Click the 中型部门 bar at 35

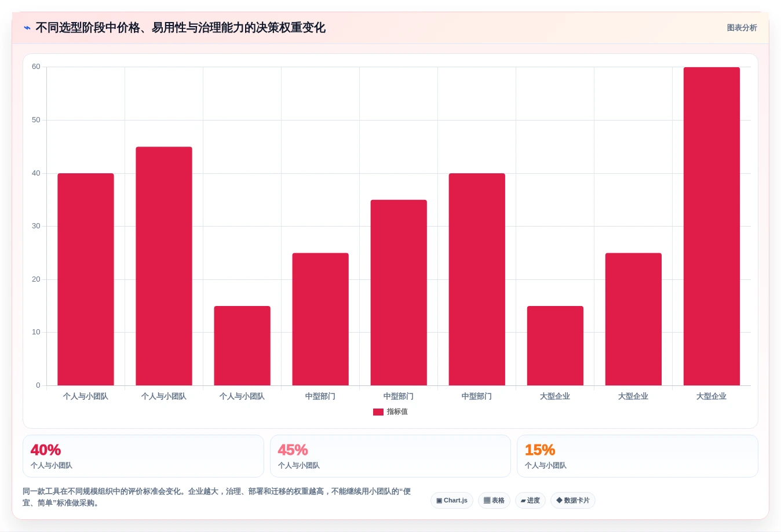399,293
